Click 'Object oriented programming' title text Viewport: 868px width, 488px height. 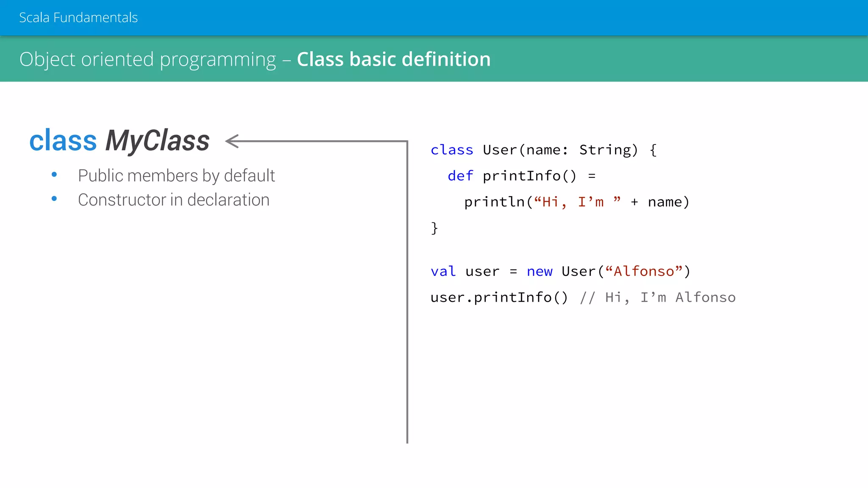tap(147, 59)
